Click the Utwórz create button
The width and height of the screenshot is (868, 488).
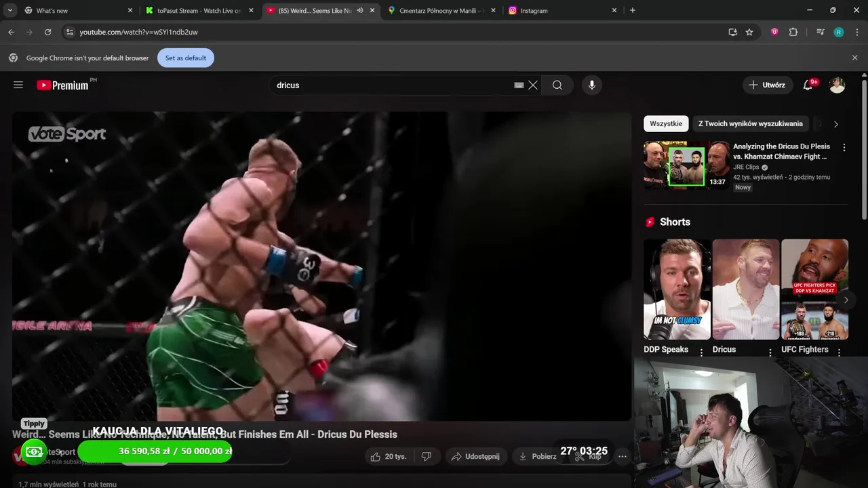coord(767,85)
